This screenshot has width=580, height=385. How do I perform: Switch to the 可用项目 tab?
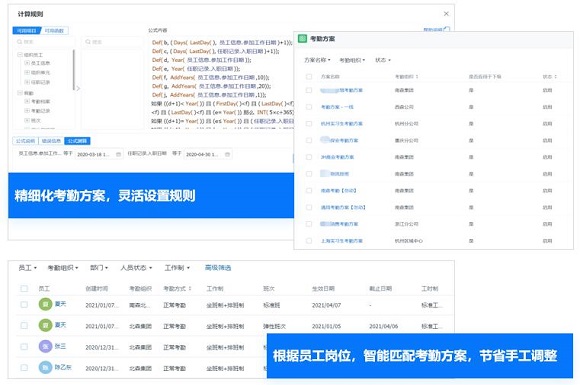coord(27,31)
